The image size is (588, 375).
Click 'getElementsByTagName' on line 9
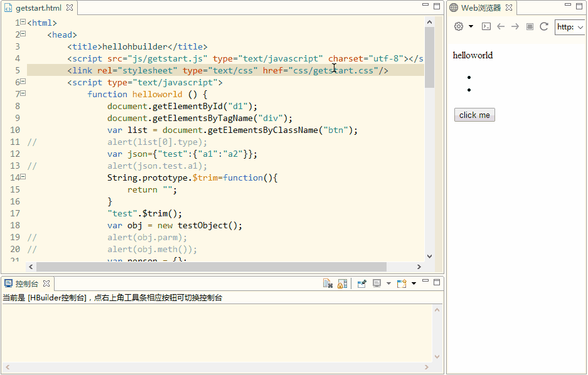[203, 119]
